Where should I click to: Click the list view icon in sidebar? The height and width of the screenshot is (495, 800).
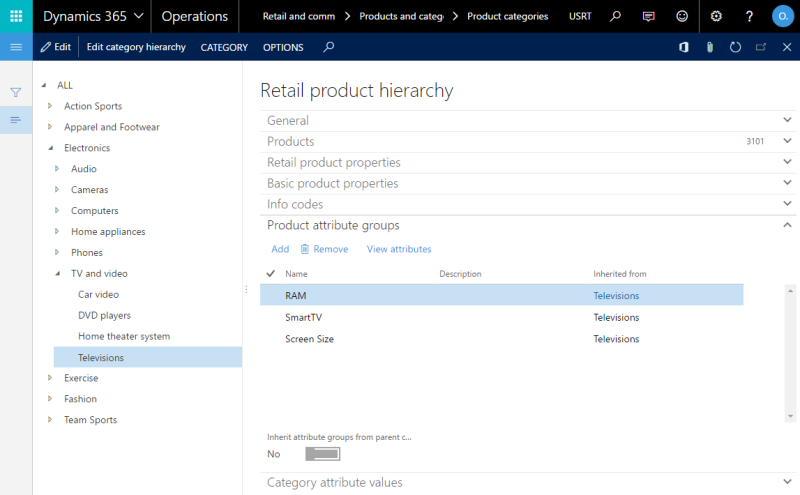(16, 120)
